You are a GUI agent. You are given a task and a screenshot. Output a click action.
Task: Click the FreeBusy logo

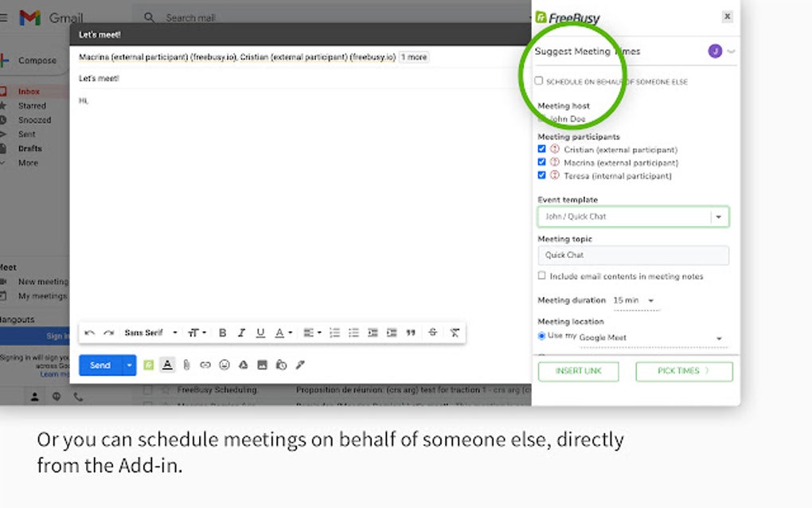[568, 18]
